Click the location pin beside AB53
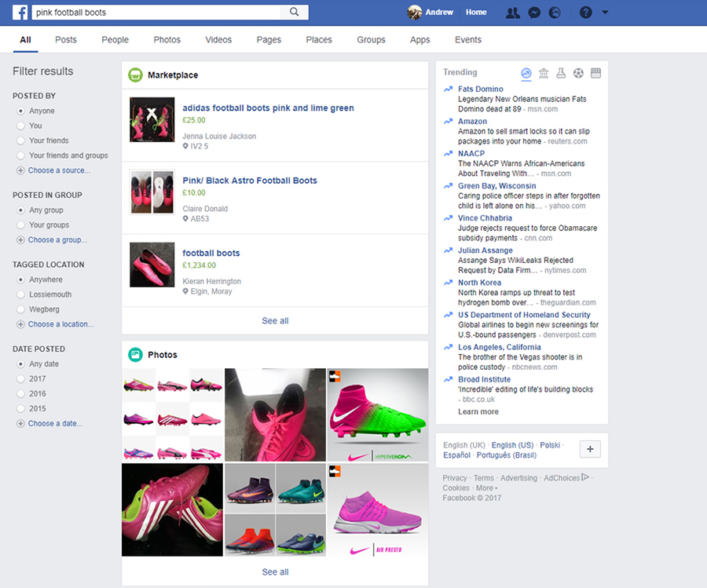This screenshot has width=707, height=588. pos(185,219)
